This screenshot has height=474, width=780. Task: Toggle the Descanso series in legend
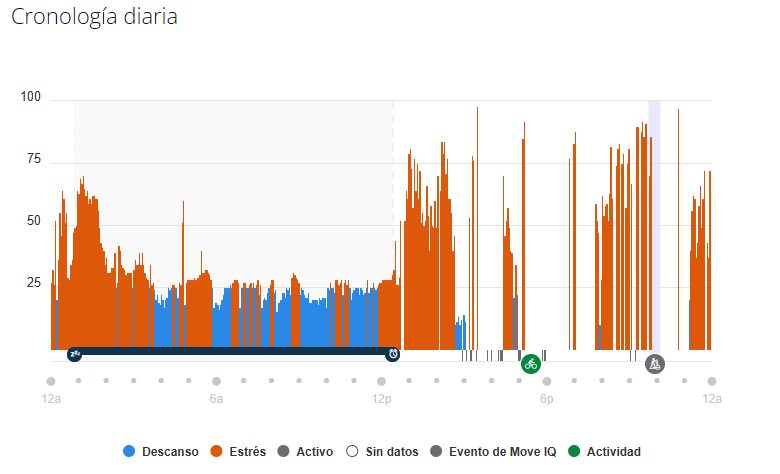click(170, 452)
